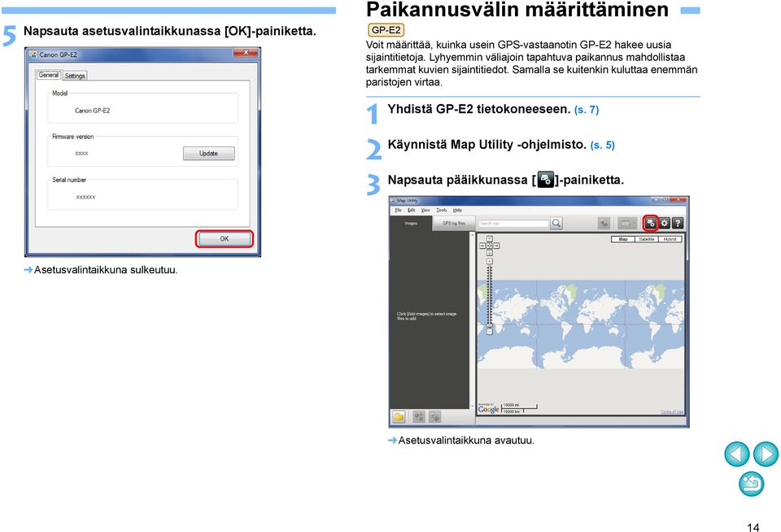Click the map zoom slider handle
The image size is (781, 532).
(x=490, y=325)
